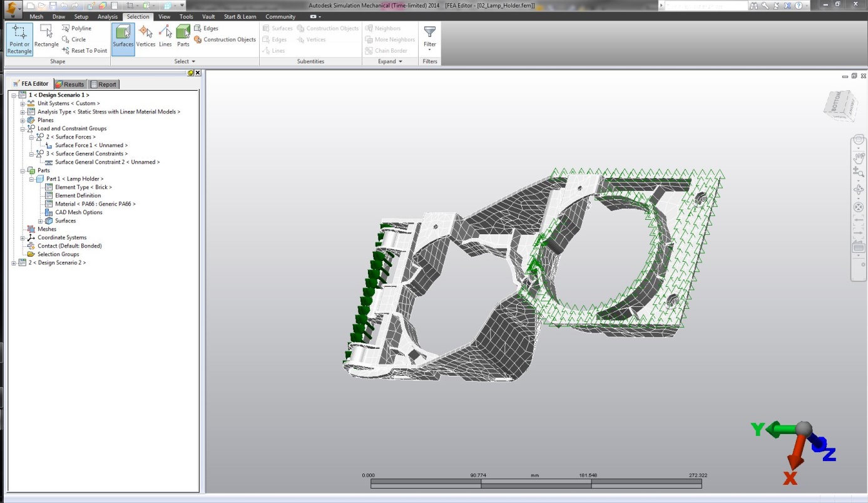The image size is (868, 503).
Task: Toggle Vertices selection mode
Action: (x=146, y=36)
